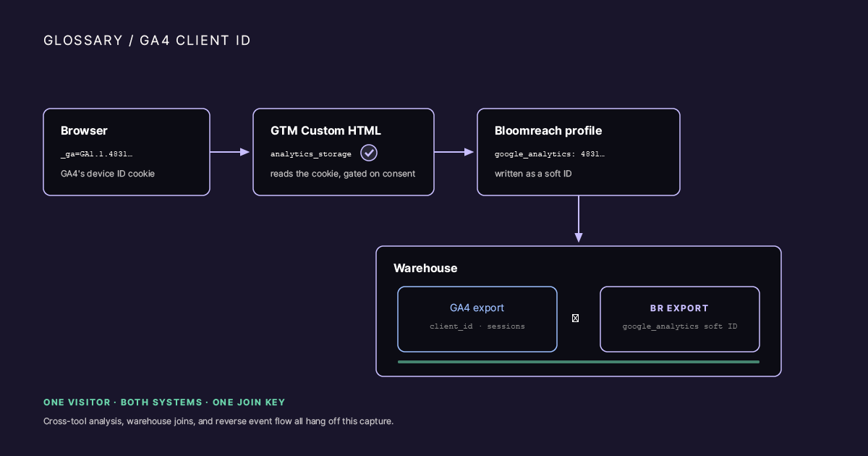Click the google_analytics: 4831… value
Image resolution: width=868 pixels, height=456 pixels.
tap(550, 154)
